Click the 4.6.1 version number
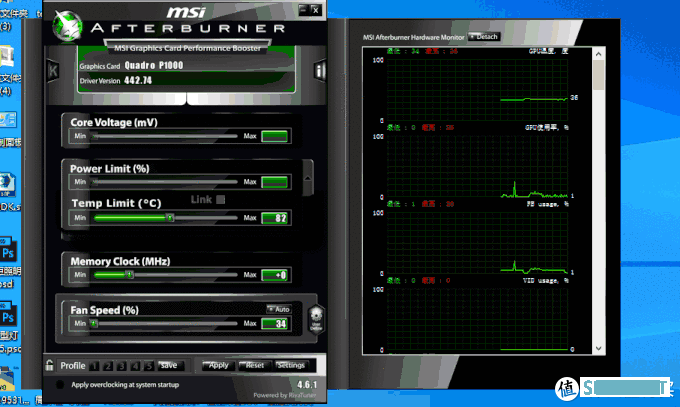 [x=307, y=384]
